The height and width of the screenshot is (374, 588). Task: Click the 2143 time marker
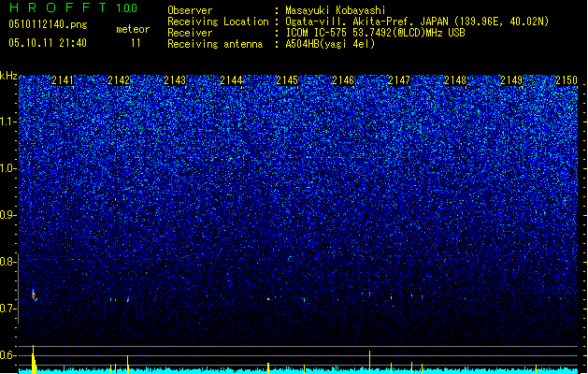(175, 80)
